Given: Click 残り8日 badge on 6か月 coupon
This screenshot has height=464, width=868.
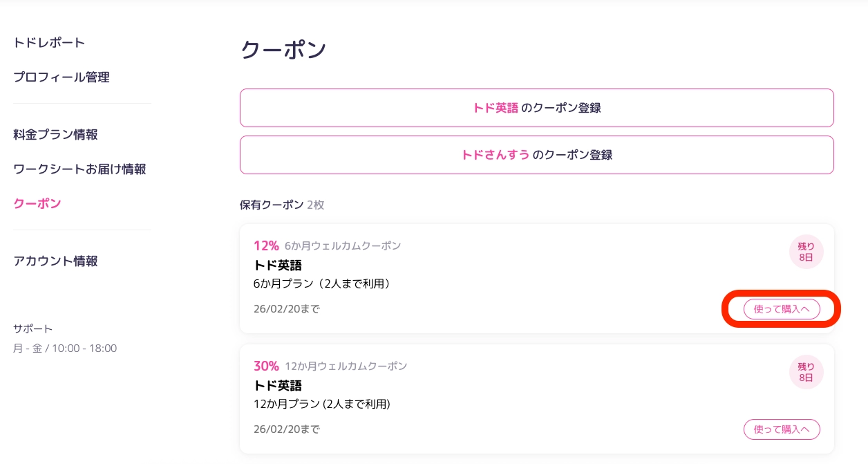Looking at the screenshot, I should point(806,252).
